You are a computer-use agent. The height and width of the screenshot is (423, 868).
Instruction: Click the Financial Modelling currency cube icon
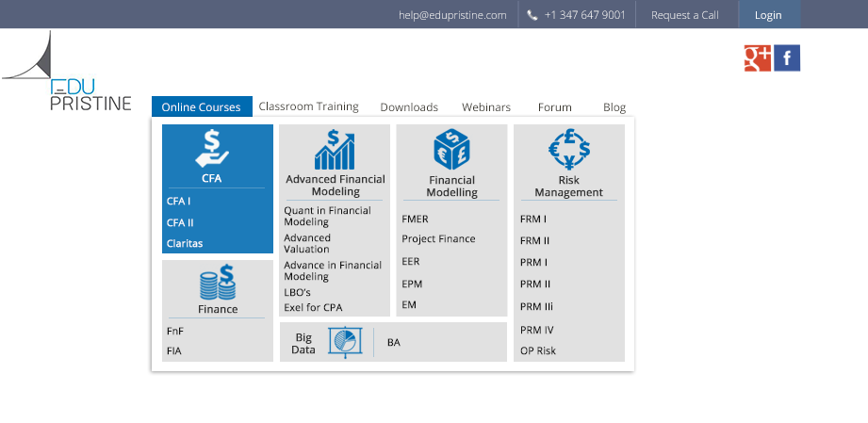(451, 150)
